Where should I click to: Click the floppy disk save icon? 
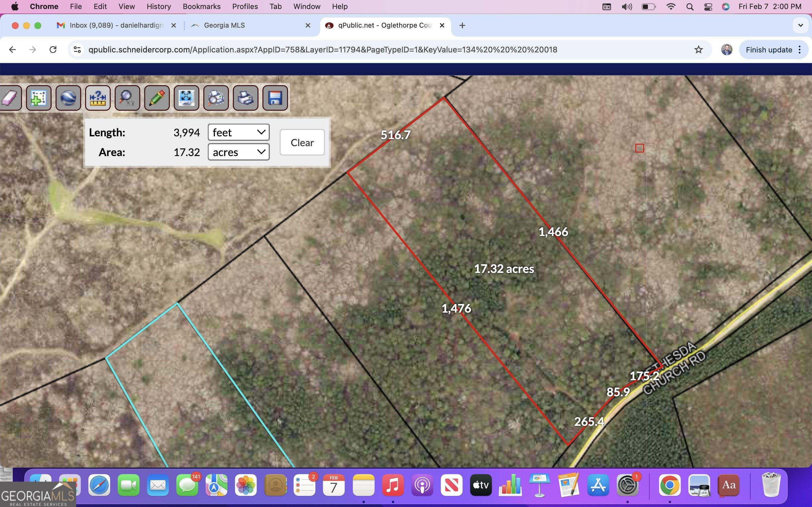tap(275, 98)
